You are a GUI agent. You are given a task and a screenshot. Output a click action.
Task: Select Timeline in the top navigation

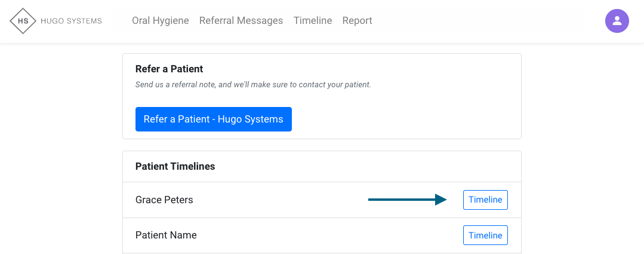point(313,21)
